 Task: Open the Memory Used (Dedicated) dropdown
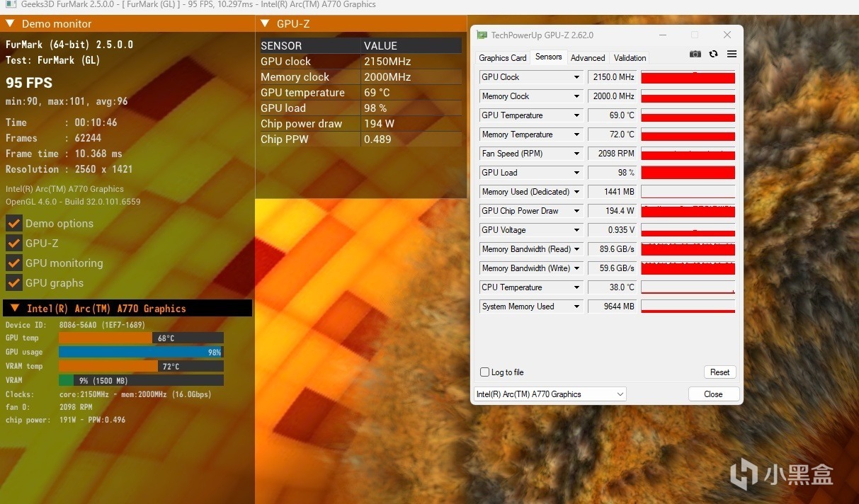pyautogui.click(x=577, y=192)
